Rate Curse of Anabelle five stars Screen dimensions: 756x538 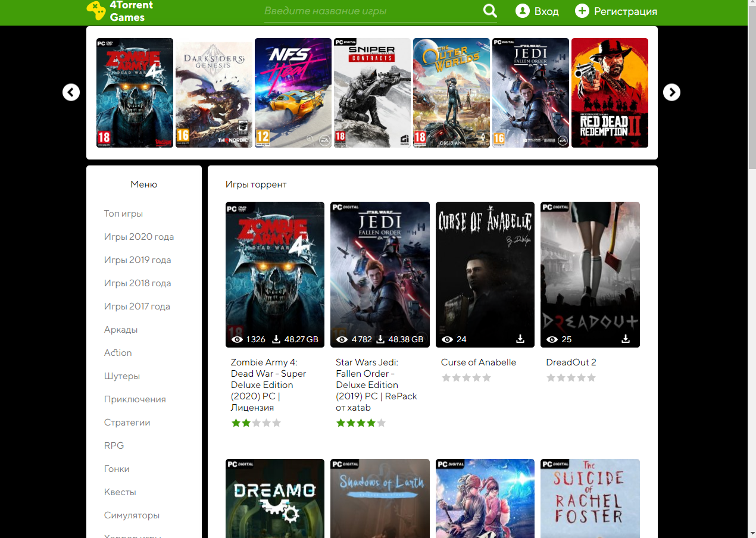487,378
